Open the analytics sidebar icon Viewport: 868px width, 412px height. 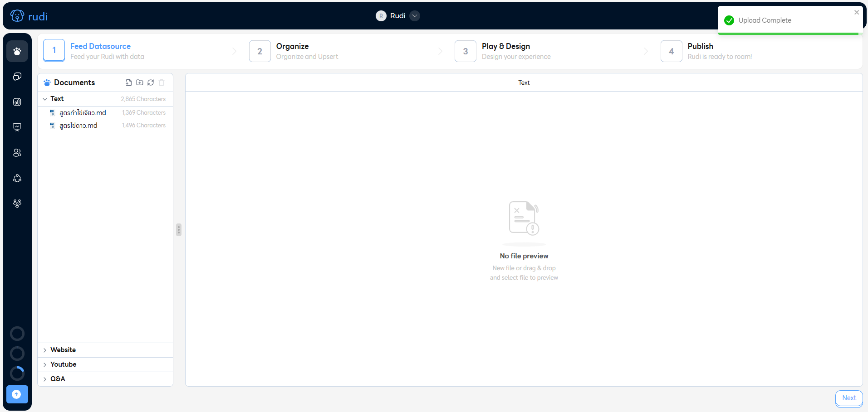tap(17, 102)
